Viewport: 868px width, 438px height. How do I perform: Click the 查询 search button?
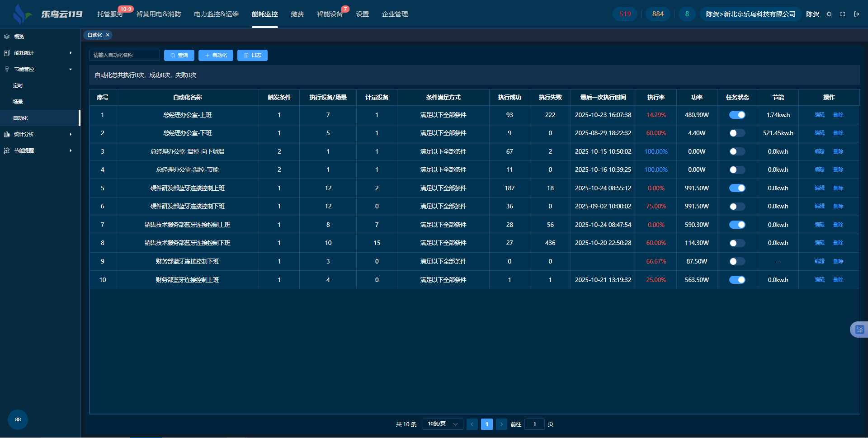coord(179,55)
